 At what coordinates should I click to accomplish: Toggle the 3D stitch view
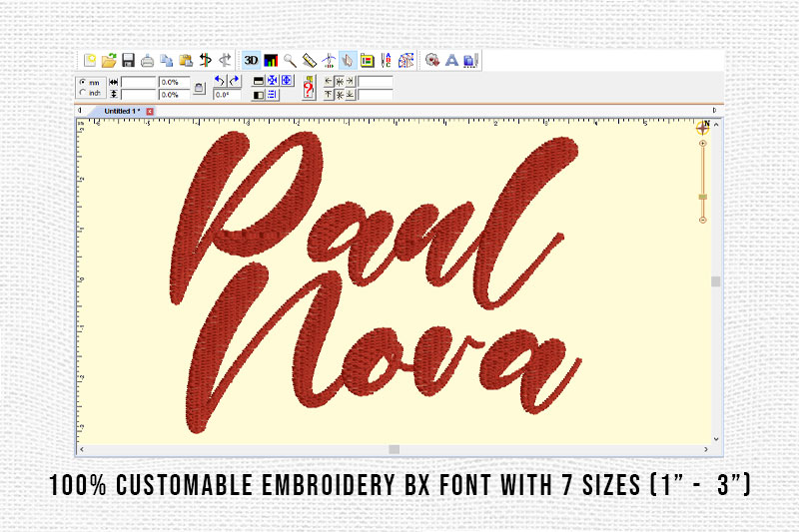click(x=251, y=61)
